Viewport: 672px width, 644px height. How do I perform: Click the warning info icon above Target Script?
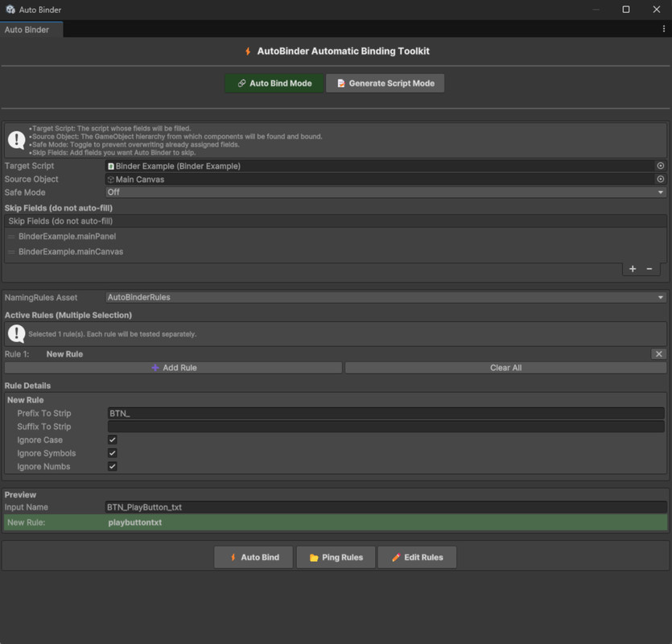tap(16, 141)
